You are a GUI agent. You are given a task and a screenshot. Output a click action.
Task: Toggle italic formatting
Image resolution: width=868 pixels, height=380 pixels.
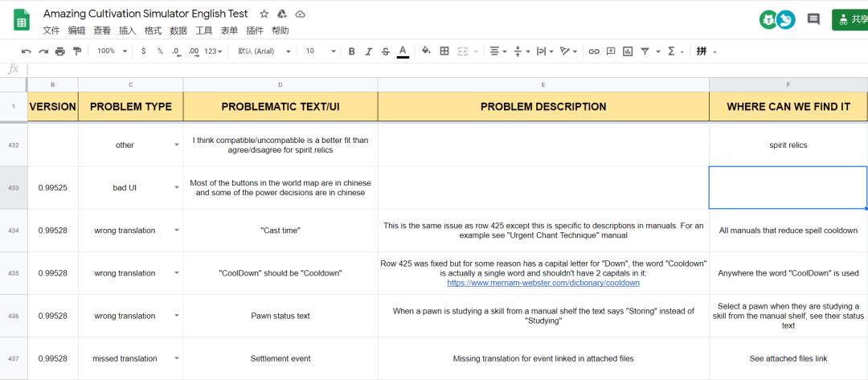coord(369,51)
